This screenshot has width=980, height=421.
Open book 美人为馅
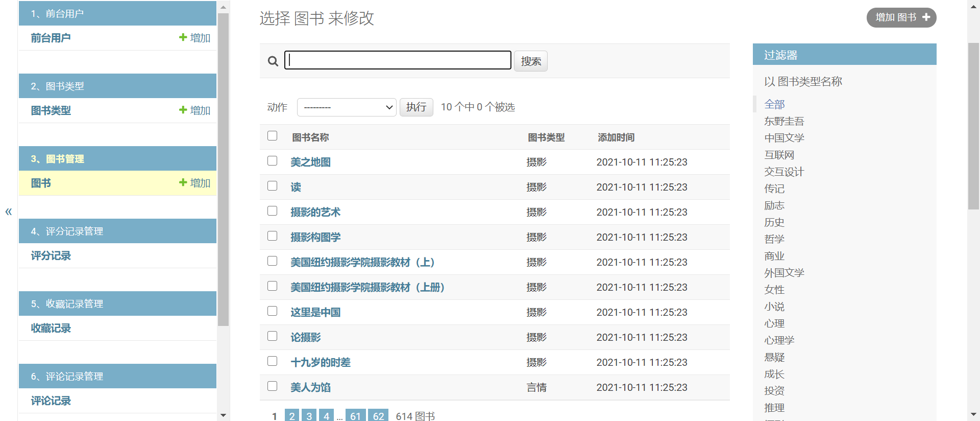(x=310, y=387)
